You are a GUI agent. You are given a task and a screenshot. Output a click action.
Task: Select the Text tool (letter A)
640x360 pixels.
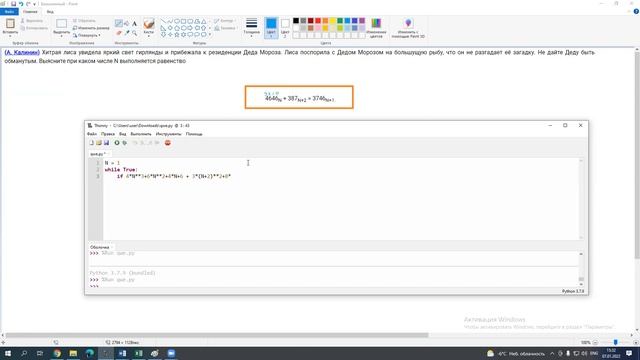pos(134,23)
